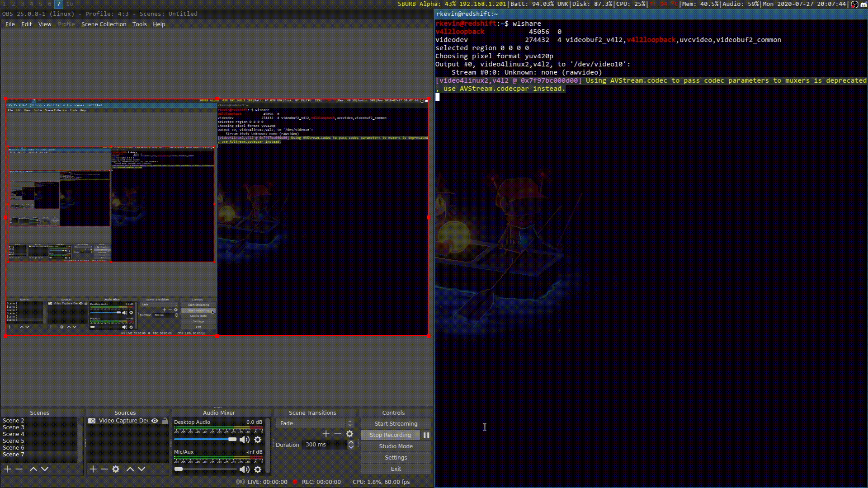Mute the Mic/Aux speaker icon
Image resolution: width=868 pixels, height=488 pixels.
(244, 469)
